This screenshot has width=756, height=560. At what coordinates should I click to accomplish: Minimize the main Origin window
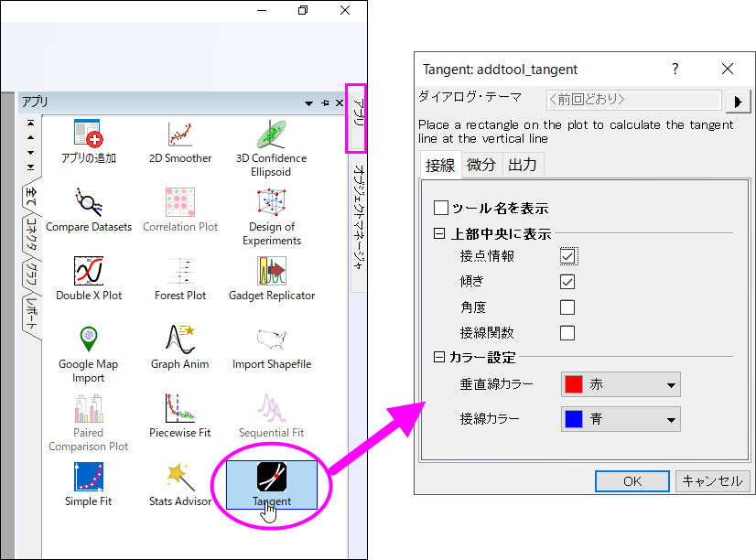262,10
